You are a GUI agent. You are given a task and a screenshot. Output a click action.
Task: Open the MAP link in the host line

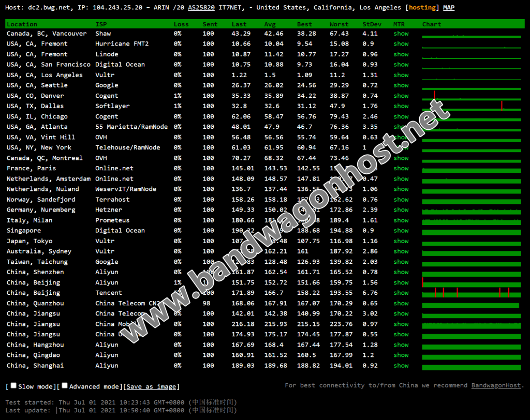tap(449, 7)
